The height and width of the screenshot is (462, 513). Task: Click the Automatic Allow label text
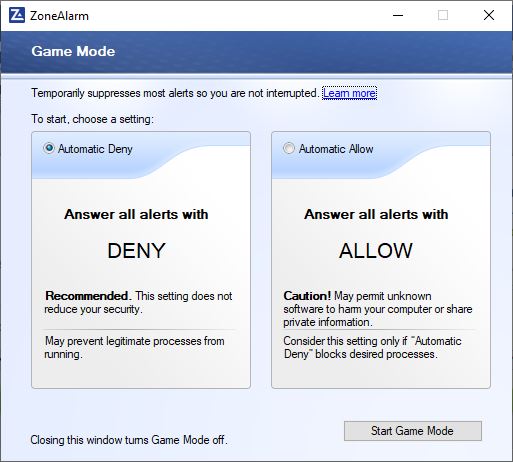tap(336, 149)
